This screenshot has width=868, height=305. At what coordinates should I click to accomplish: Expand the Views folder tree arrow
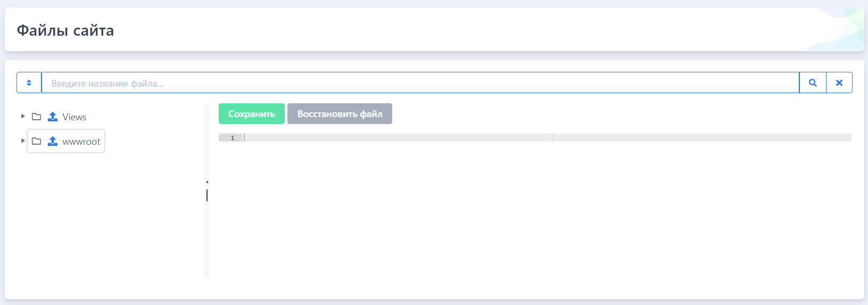tap(23, 116)
